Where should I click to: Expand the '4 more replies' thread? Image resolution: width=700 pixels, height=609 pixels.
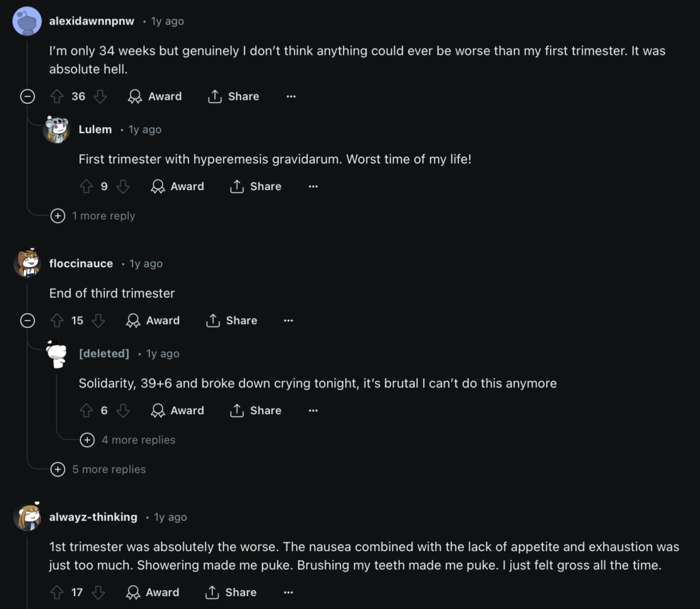pos(87,440)
